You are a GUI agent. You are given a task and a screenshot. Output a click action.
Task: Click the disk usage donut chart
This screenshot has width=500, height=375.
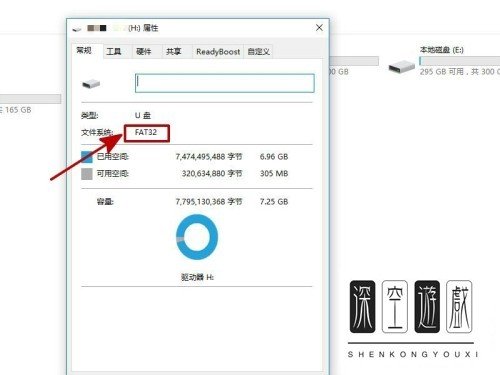tap(197, 237)
